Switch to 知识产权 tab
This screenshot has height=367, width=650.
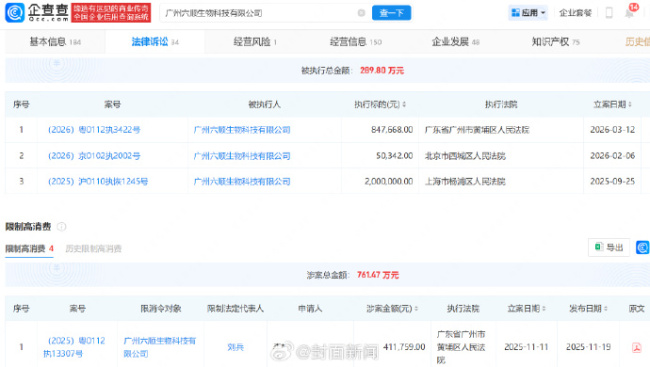[555, 42]
